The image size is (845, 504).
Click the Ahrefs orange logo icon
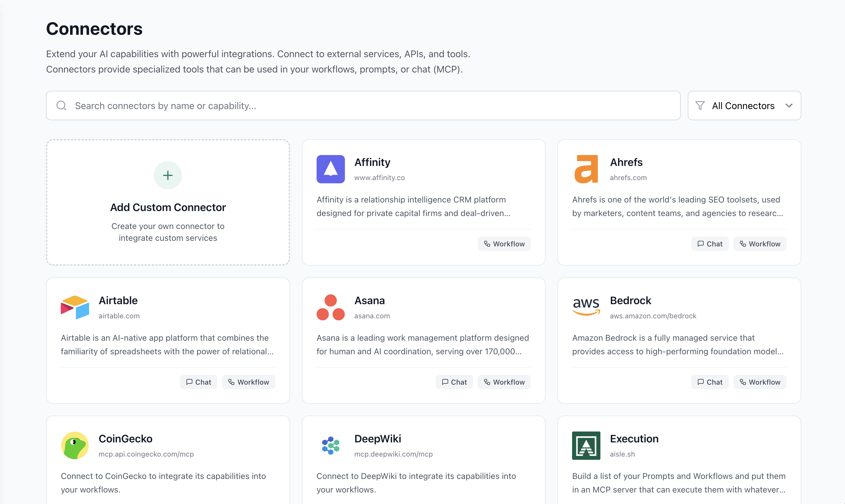pos(586,169)
